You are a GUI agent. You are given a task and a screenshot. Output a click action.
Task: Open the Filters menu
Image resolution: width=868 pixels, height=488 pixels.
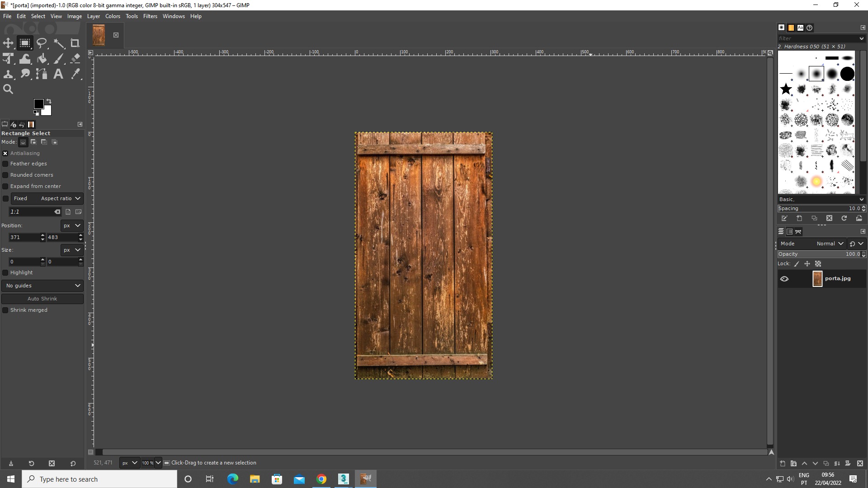[150, 16]
